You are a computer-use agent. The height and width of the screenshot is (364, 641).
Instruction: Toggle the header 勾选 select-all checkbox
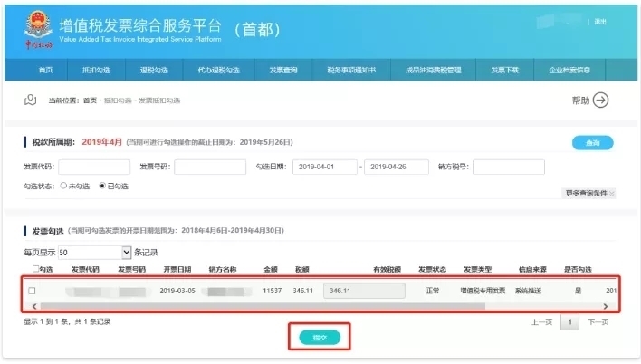click(35, 269)
